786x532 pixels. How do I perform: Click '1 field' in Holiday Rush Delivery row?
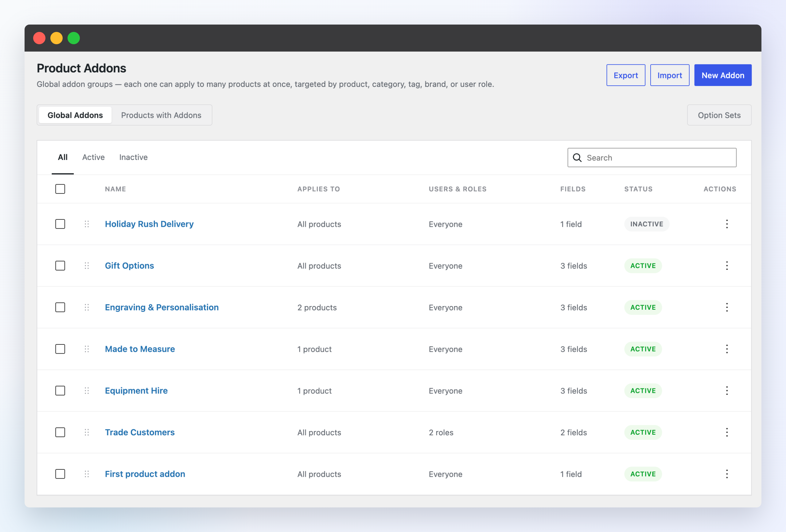(x=571, y=224)
